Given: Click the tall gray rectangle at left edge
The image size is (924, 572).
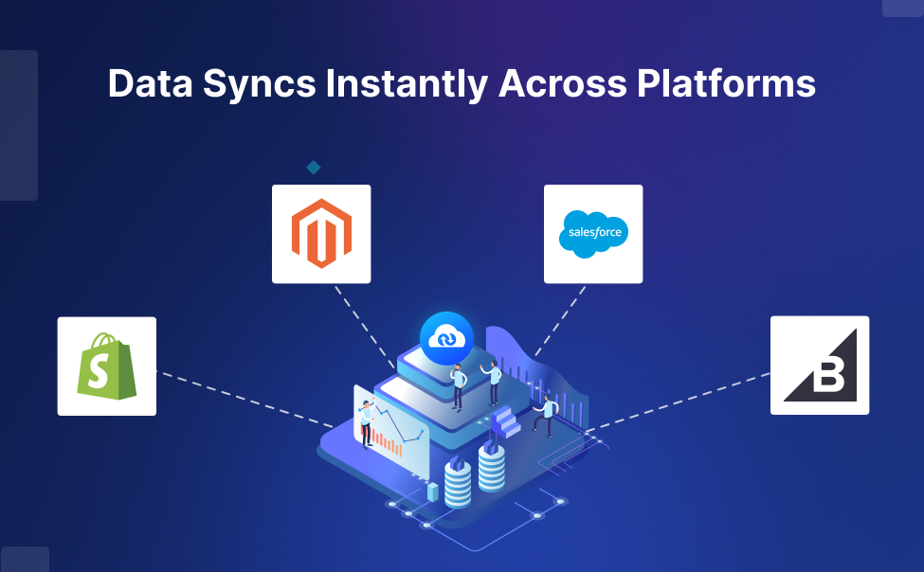Looking at the screenshot, I should [x=18, y=125].
